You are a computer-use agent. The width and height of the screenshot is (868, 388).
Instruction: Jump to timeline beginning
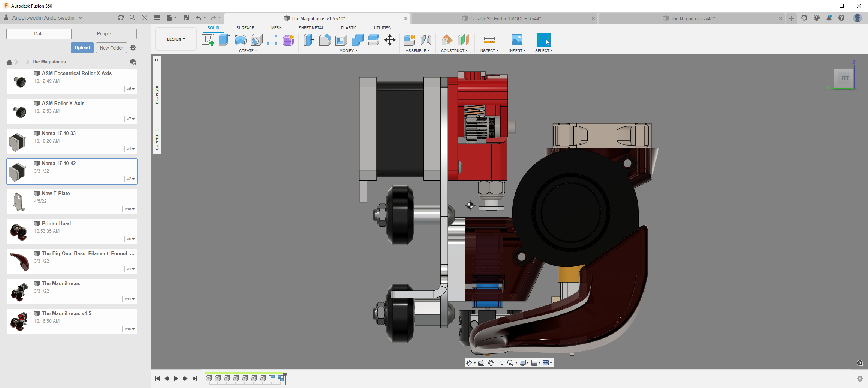pos(157,379)
